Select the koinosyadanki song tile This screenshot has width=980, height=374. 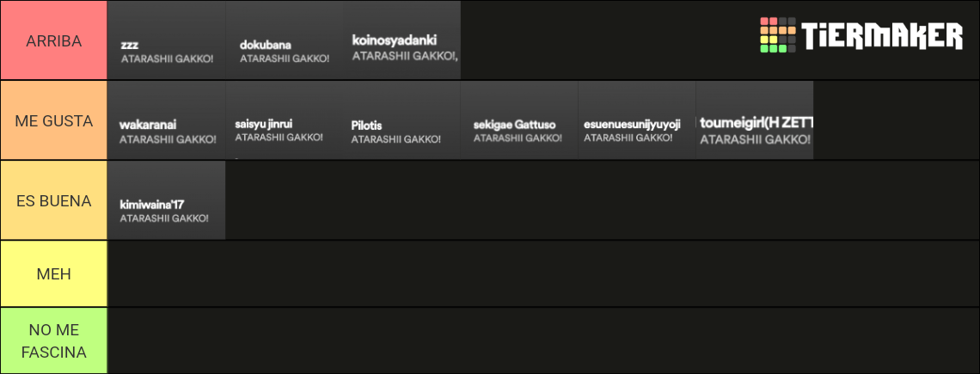point(401,40)
